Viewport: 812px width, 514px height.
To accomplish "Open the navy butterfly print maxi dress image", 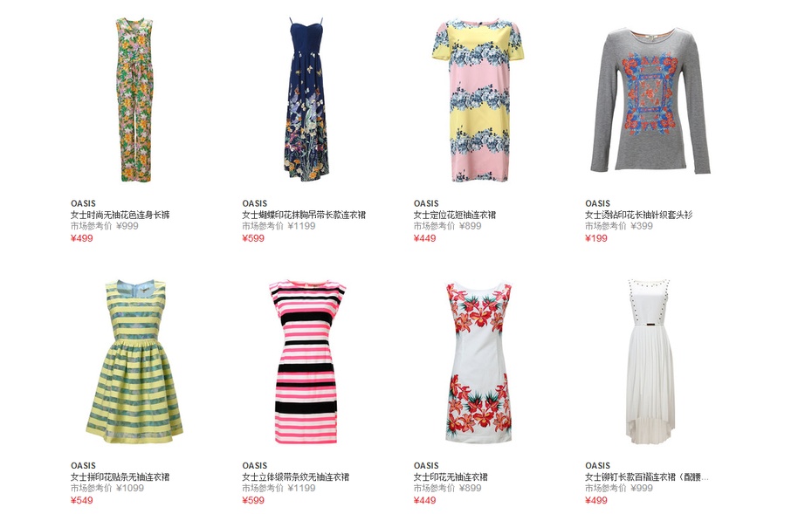I will pyautogui.click(x=306, y=99).
